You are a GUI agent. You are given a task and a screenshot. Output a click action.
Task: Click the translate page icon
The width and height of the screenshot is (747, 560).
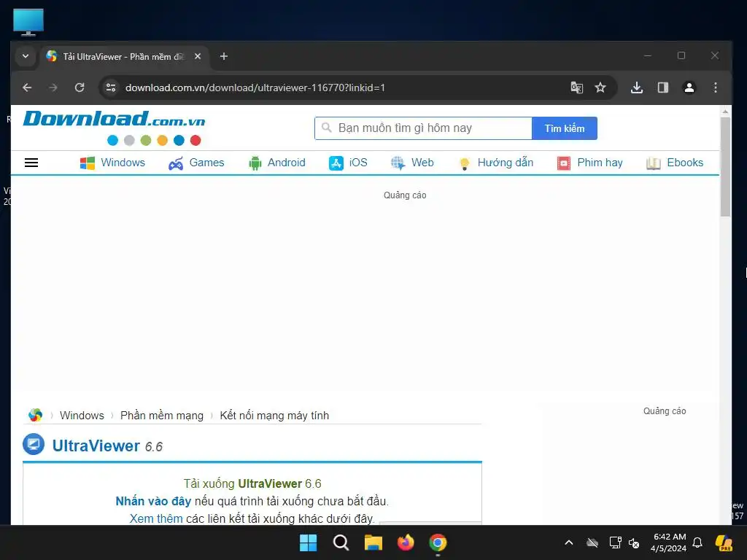[x=576, y=87]
